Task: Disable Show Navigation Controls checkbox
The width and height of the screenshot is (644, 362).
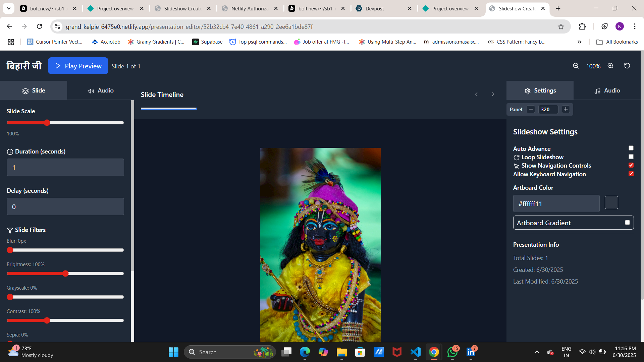Action: click(x=631, y=165)
